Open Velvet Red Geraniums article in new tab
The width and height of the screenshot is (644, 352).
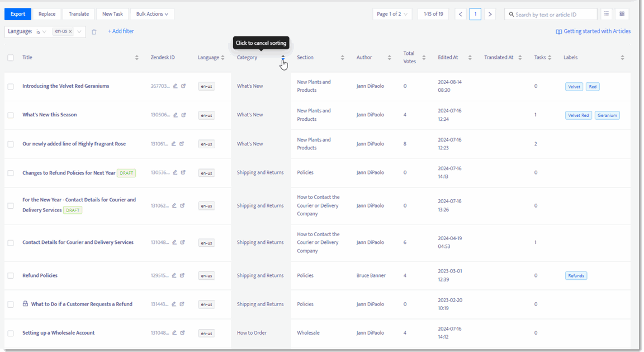pyautogui.click(x=183, y=86)
